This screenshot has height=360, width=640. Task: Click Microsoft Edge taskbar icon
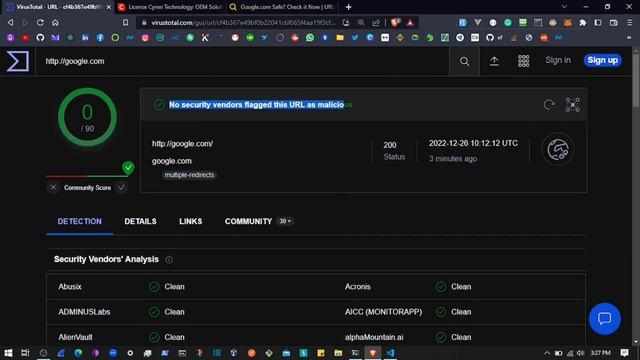tap(78, 353)
